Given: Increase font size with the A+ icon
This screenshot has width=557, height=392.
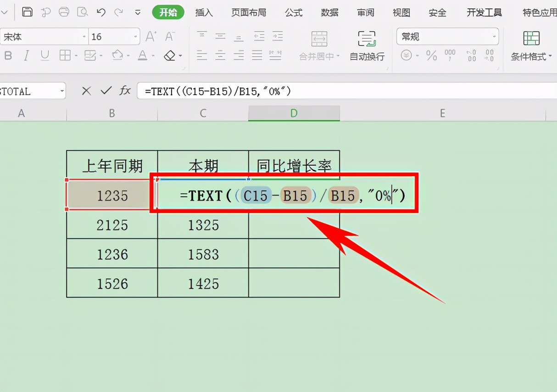Looking at the screenshot, I should [x=150, y=36].
